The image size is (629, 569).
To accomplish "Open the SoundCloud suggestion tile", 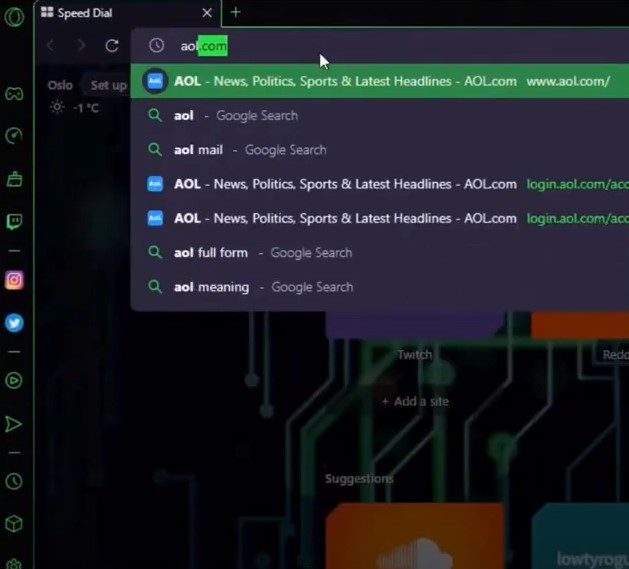I will click(415, 536).
